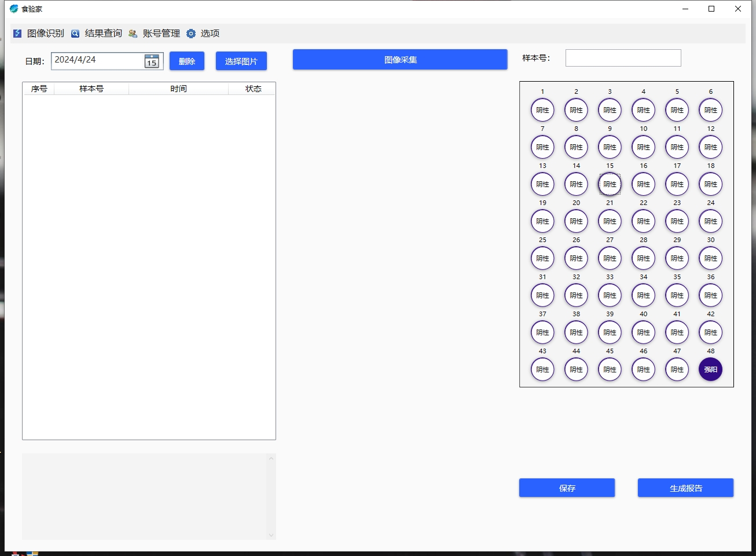Toggle sample well 30 result
This screenshot has width=756, height=556.
(x=711, y=258)
